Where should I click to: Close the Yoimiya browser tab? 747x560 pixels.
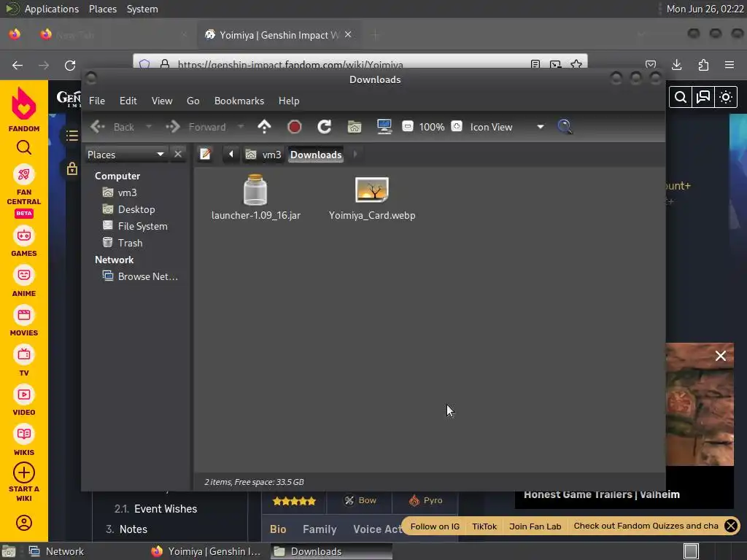(348, 34)
